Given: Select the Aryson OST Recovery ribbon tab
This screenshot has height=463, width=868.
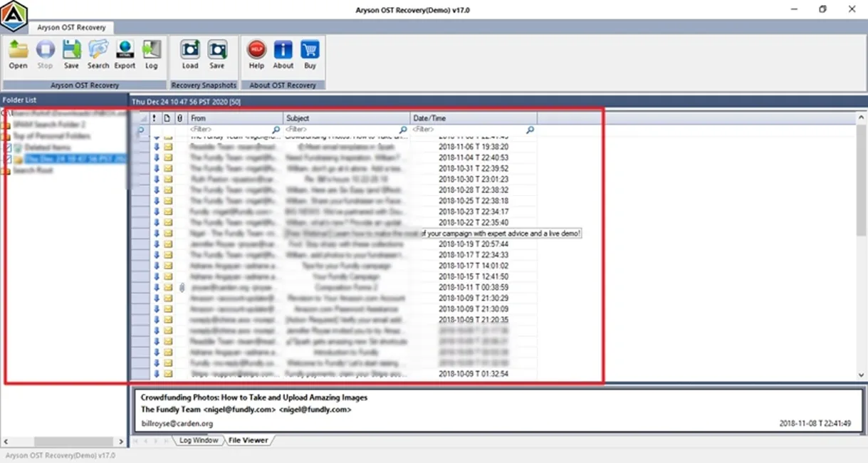Looking at the screenshot, I should 70,27.
